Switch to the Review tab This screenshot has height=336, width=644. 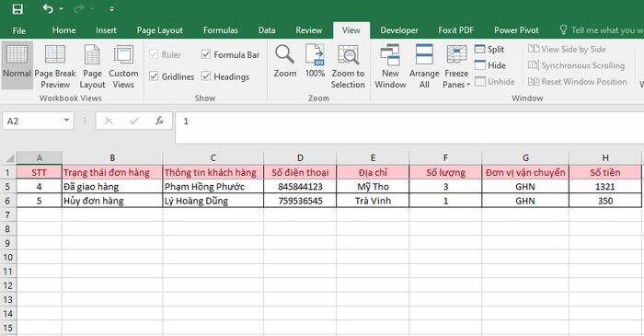tap(309, 30)
